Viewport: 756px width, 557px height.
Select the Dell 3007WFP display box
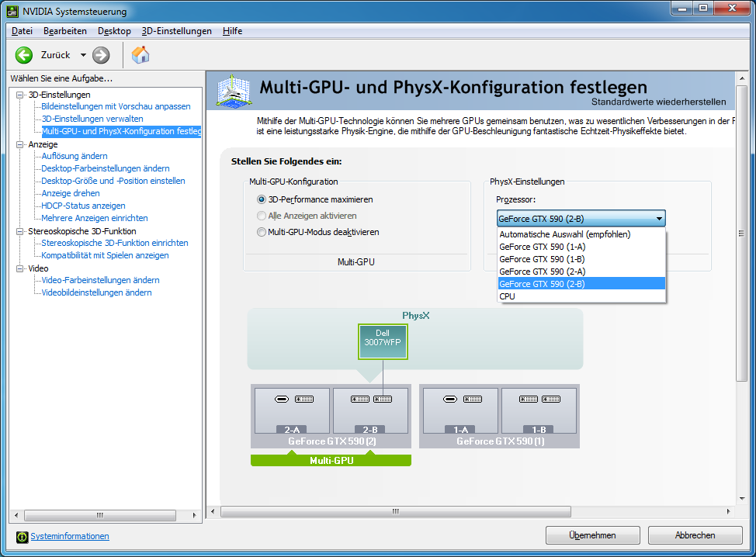[383, 341]
